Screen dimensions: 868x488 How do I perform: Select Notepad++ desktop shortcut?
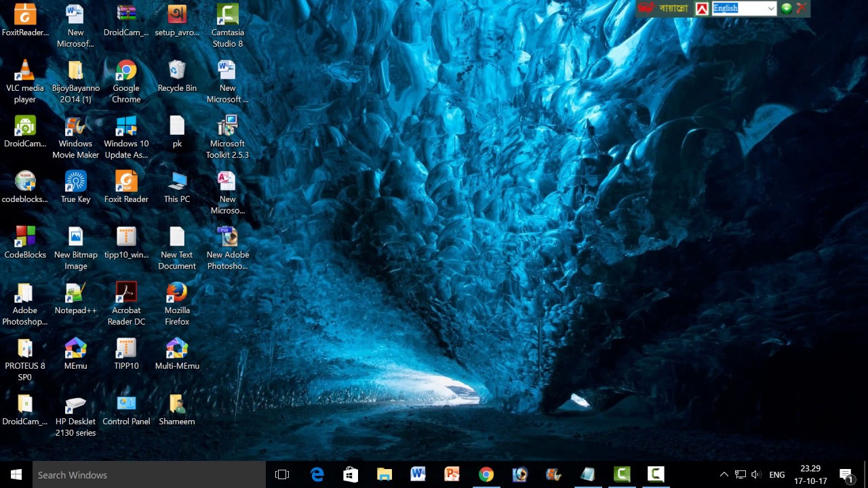pyautogui.click(x=75, y=298)
